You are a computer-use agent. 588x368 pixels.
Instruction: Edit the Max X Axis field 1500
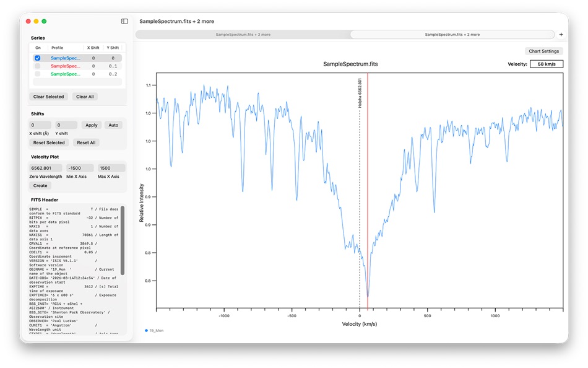[111, 168]
